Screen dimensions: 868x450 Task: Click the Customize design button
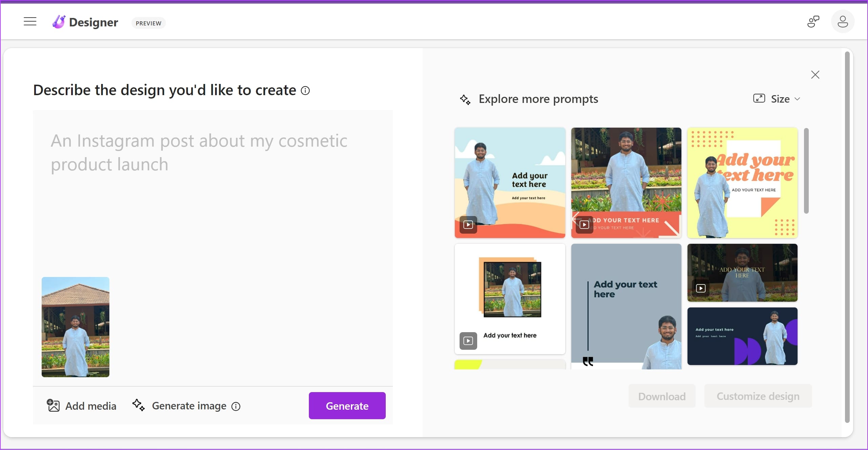coord(758,396)
